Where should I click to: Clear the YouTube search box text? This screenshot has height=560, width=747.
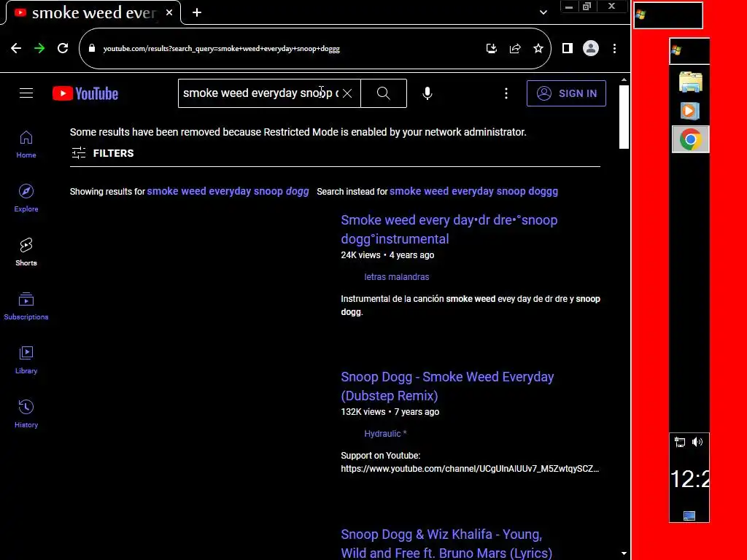tap(347, 93)
